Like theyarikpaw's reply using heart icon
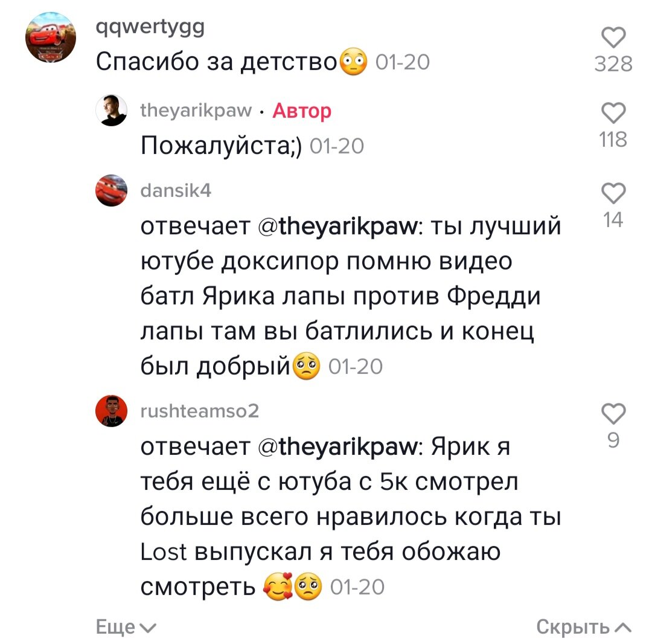The image size is (652, 644). (x=614, y=113)
